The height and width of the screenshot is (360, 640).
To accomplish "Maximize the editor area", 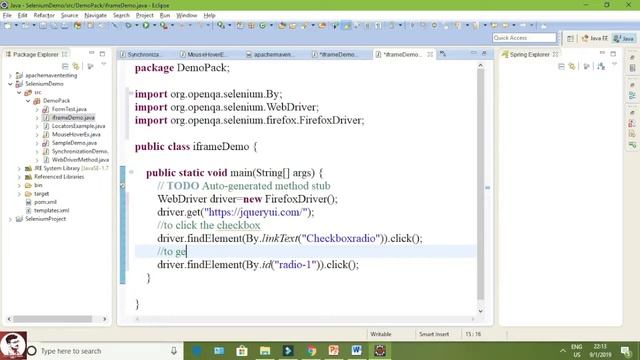I will 484,53.
